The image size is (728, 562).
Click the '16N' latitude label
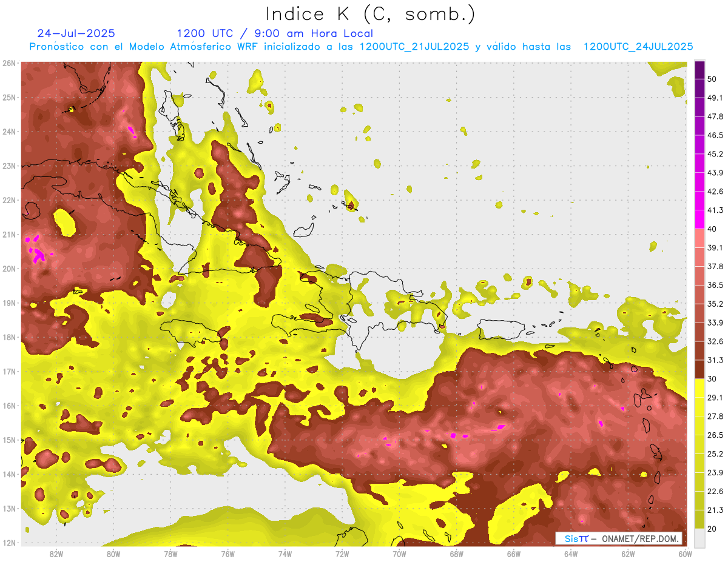[9, 406]
